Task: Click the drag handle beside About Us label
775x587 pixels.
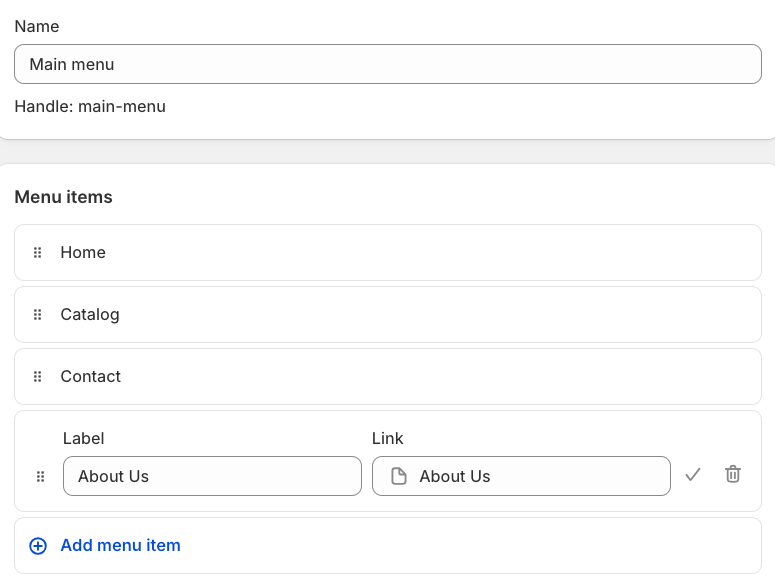Action: [x=41, y=476]
